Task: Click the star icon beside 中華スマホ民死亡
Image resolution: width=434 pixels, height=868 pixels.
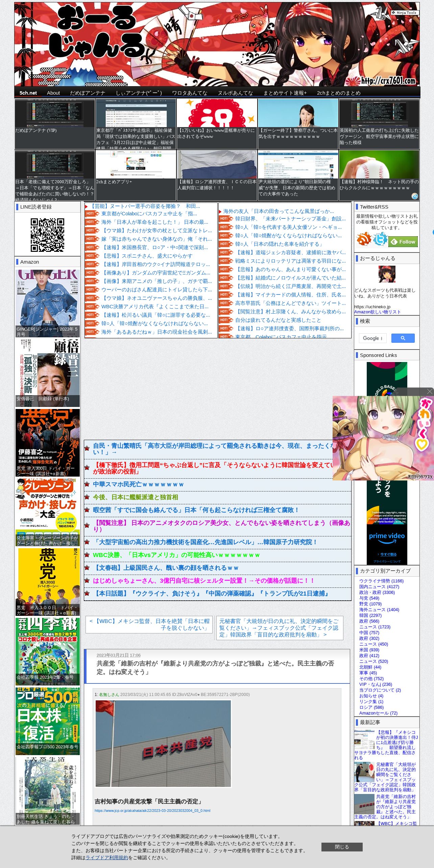Action: pyautogui.click(x=87, y=484)
